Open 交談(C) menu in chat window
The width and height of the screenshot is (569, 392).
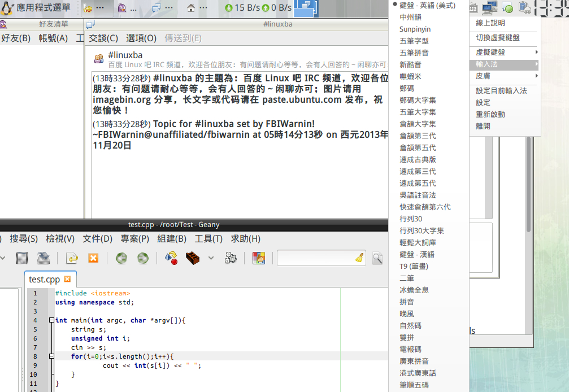[103, 38]
